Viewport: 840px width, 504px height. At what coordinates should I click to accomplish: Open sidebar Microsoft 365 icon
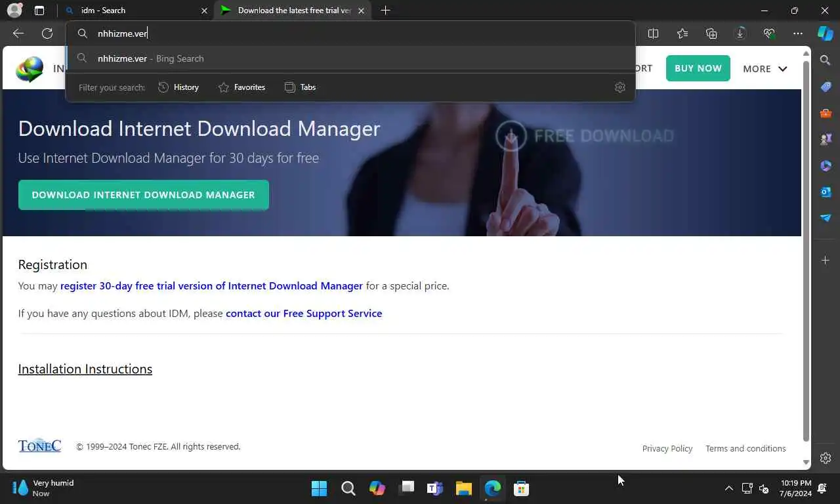click(x=826, y=165)
